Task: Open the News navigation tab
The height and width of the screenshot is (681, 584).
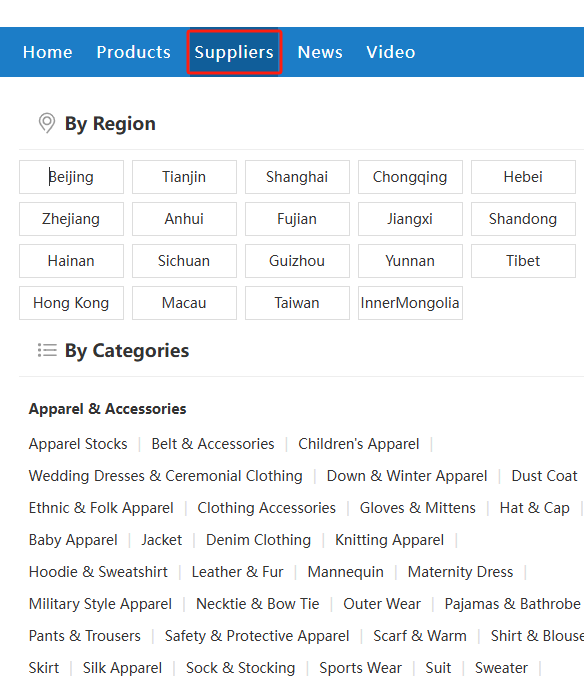Action: 320,52
